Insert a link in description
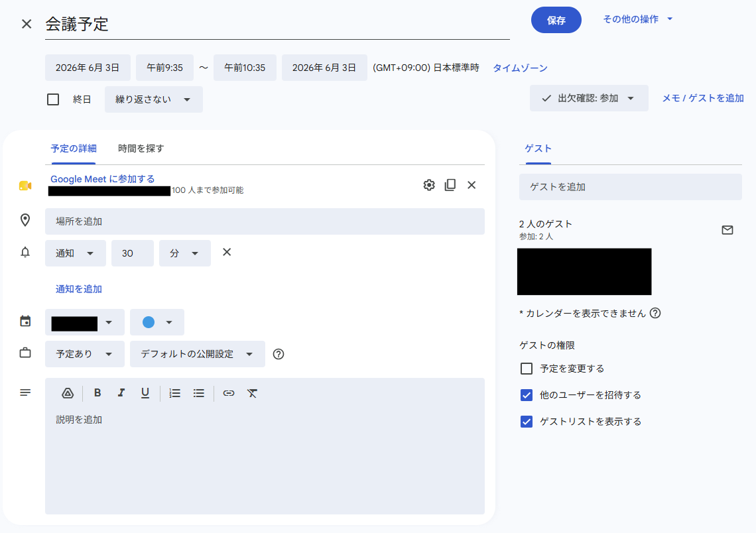Image resolution: width=756 pixels, height=533 pixels. tap(229, 393)
